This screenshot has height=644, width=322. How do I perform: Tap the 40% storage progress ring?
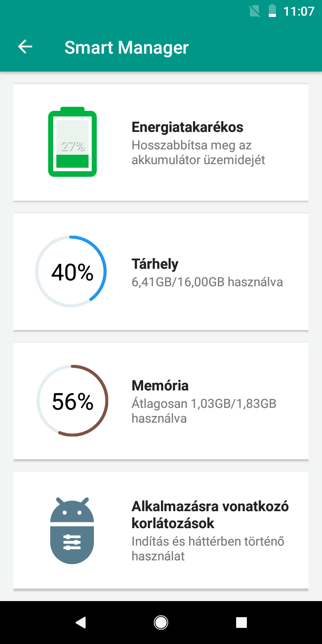(x=71, y=271)
